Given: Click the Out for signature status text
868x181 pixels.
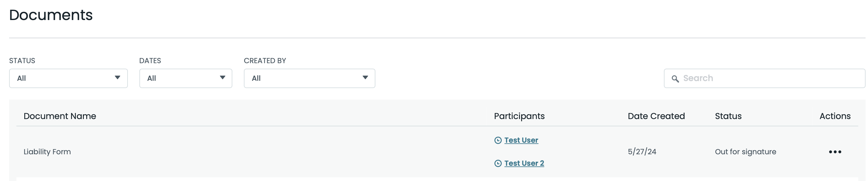Looking at the screenshot, I should (x=745, y=152).
